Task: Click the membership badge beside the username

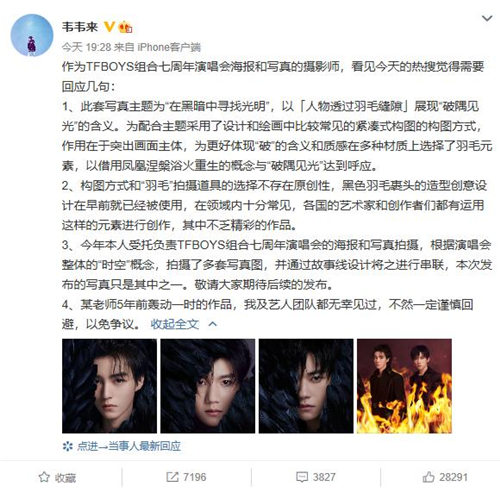Action: (x=125, y=27)
